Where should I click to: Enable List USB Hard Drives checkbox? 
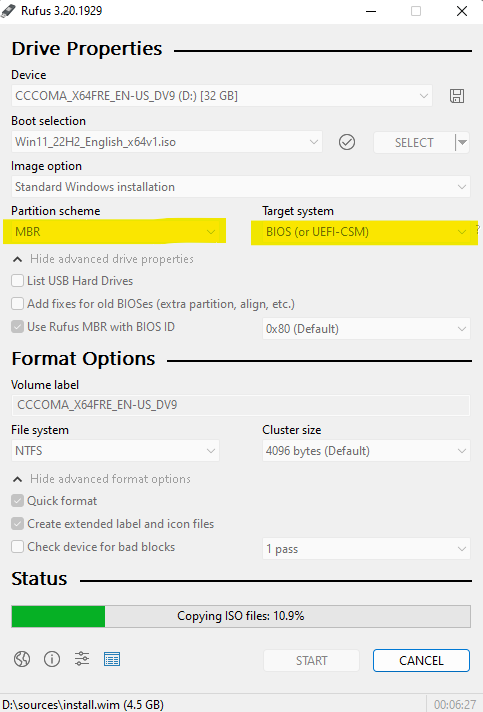point(17,281)
